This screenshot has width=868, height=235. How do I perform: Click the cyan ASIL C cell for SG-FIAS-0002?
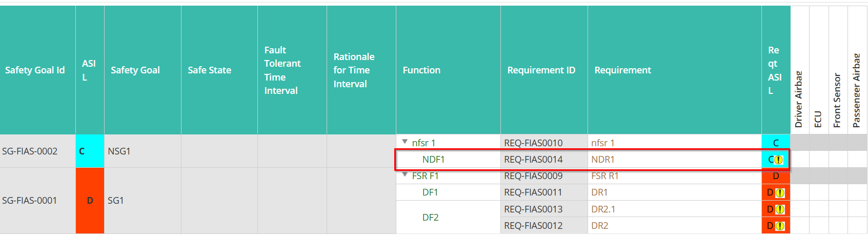[90, 151]
